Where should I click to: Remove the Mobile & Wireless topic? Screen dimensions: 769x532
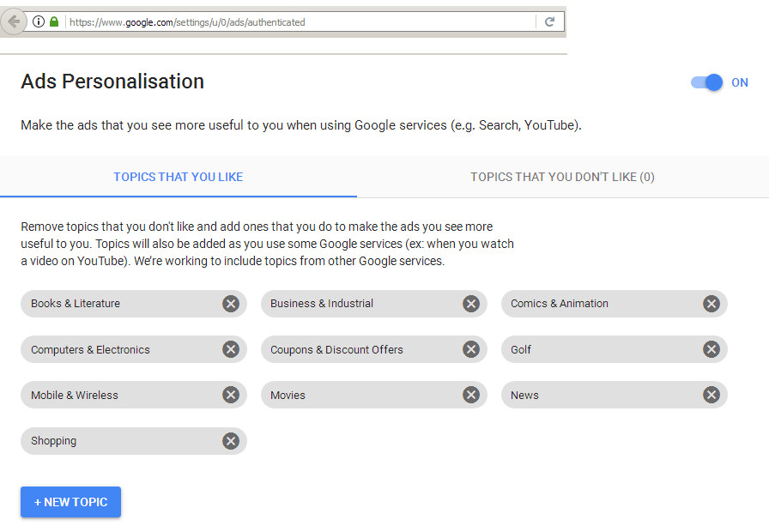230,395
